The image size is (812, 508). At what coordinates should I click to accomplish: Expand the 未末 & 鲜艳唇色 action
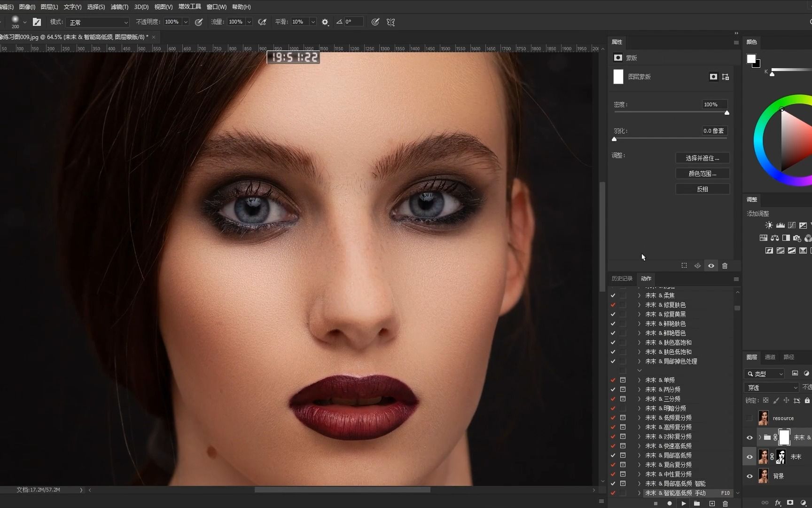point(639,333)
